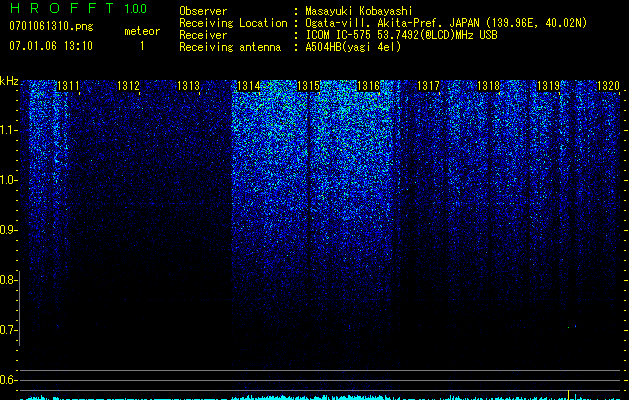Click the 1.1 kHz axis label
Viewport: 629px width, 400px height.
(x=8, y=130)
